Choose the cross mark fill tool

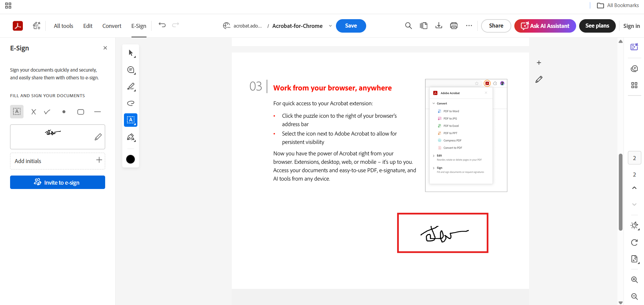pyautogui.click(x=34, y=112)
